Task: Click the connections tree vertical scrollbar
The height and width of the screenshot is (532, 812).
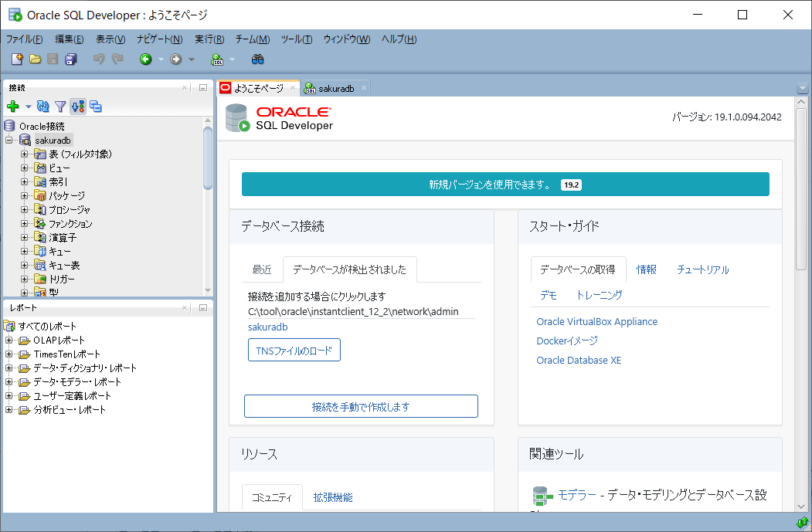Action: (x=208, y=158)
